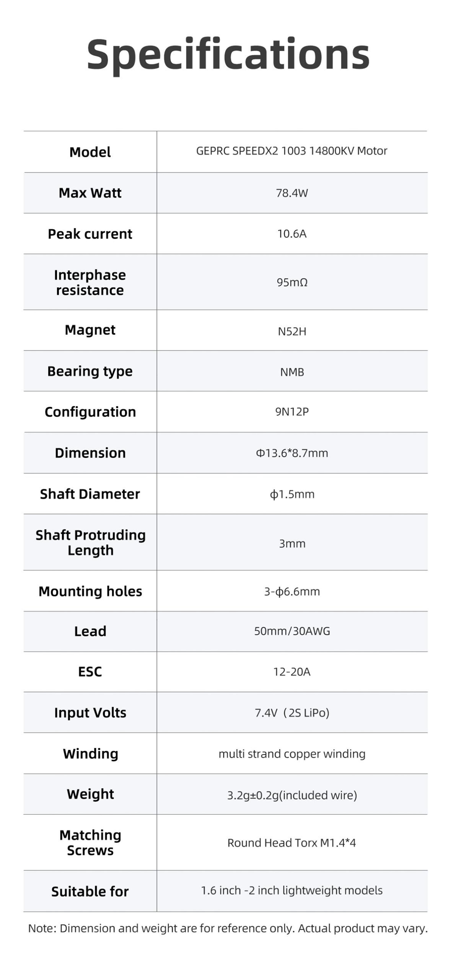The image size is (456, 980).
Task: Click the Φ13.6*8.7mm dimension value
Action: pyautogui.click(x=292, y=453)
